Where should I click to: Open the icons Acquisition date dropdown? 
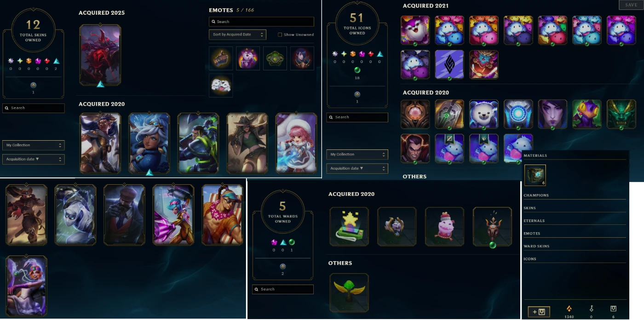click(357, 168)
